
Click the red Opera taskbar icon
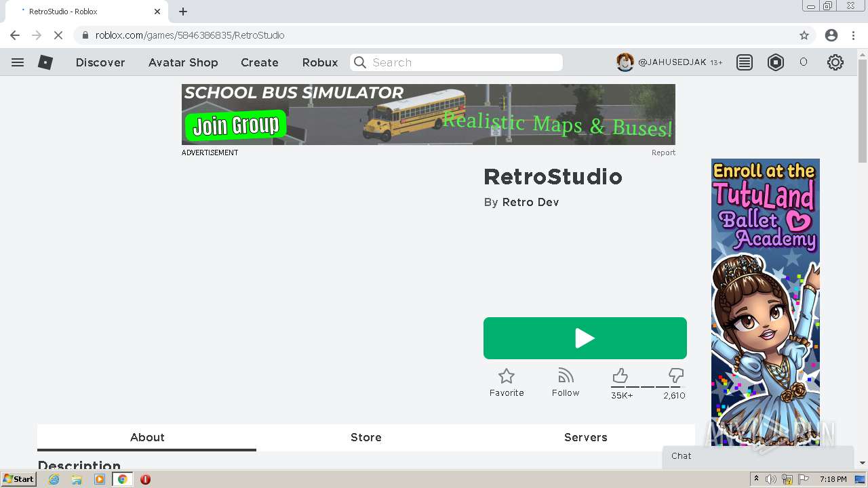(x=145, y=479)
